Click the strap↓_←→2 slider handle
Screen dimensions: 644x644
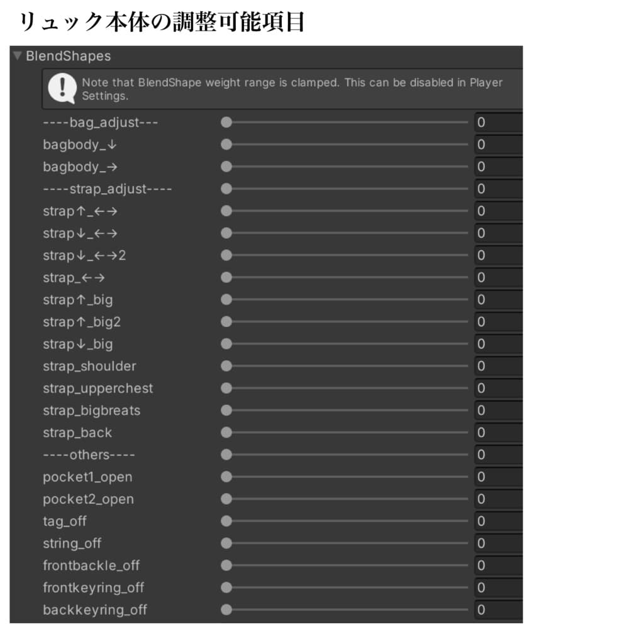pyautogui.click(x=226, y=255)
